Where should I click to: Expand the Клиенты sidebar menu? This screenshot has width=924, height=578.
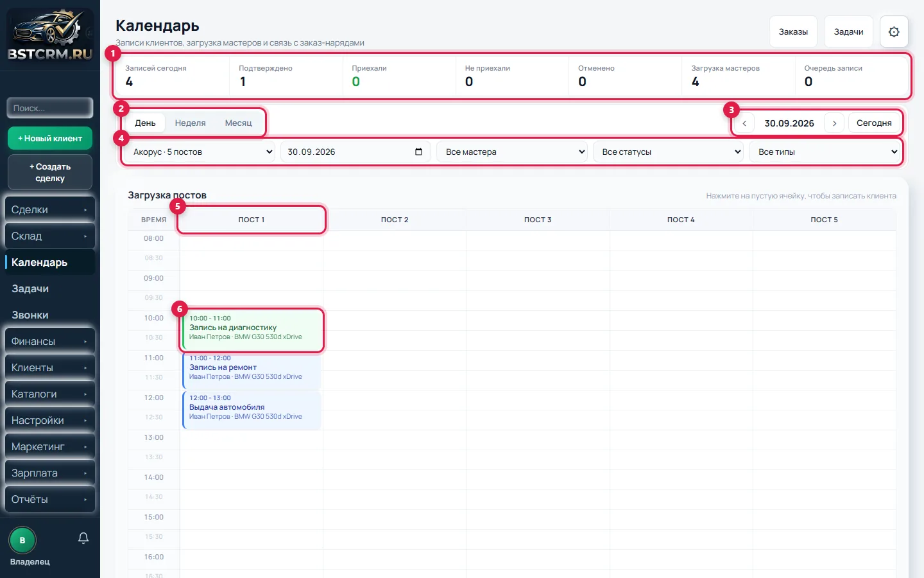click(x=50, y=368)
